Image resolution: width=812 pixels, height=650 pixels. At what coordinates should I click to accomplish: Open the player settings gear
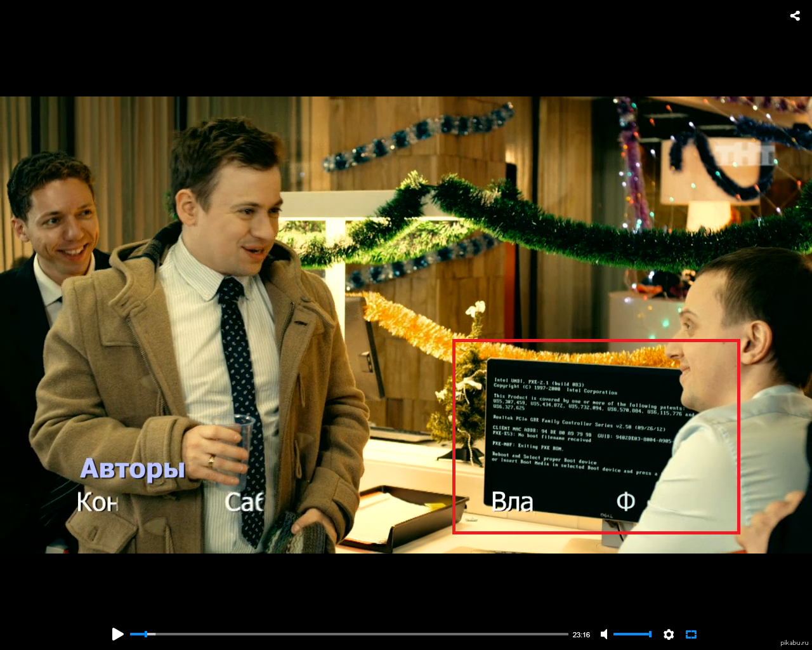(669, 634)
